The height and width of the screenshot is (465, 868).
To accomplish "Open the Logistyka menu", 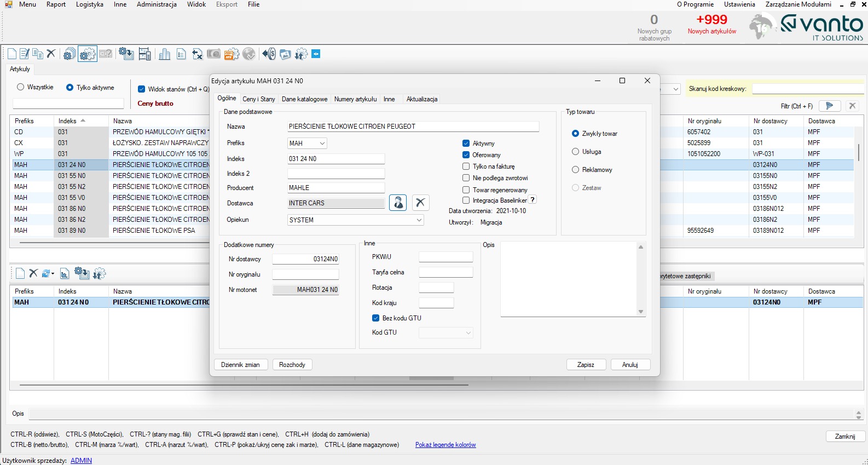I will [x=90, y=4].
